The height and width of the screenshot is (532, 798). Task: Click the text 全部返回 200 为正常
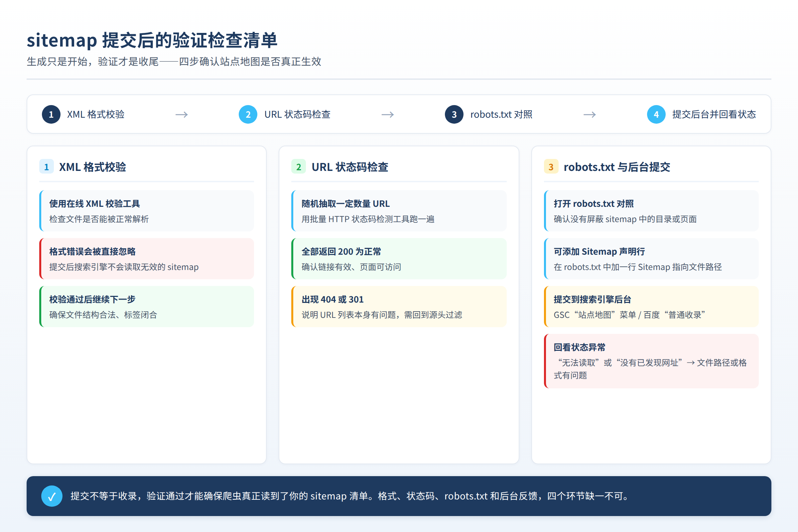click(341, 251)
